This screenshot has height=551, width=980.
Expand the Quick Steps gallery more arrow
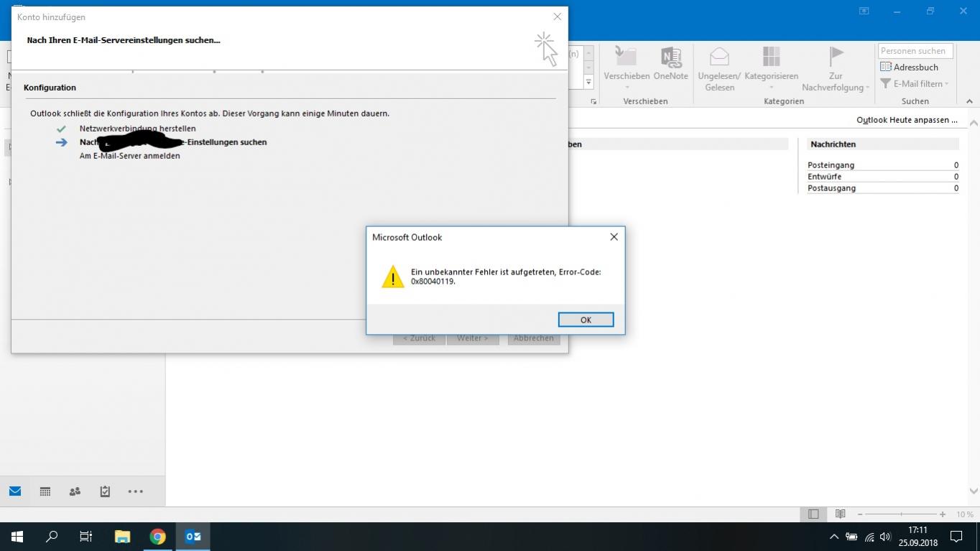588,81
